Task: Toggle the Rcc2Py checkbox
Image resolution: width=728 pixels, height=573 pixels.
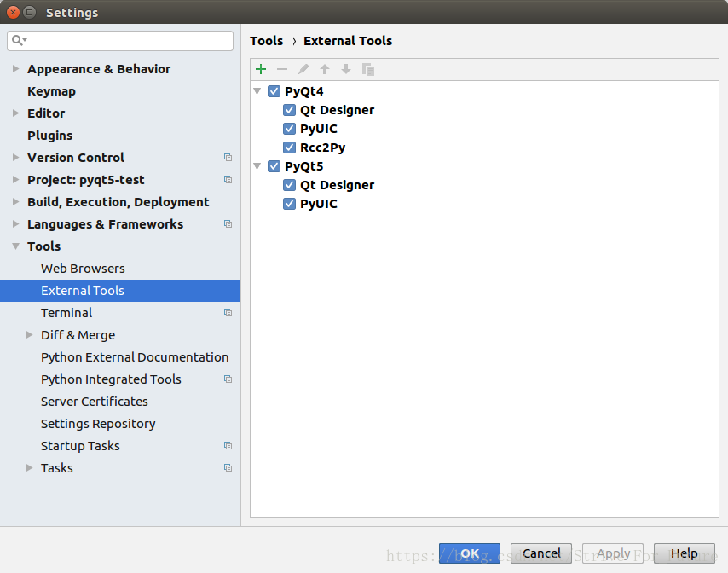Action: pyautogui.click(x=289, y=148)
